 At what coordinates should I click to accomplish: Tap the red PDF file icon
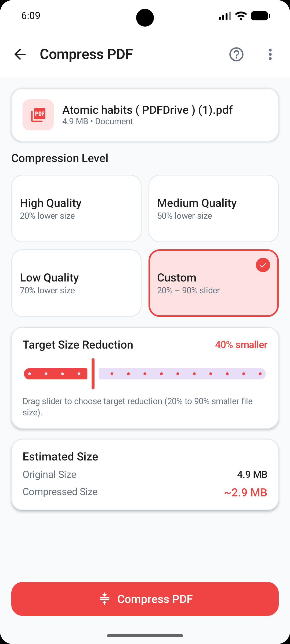click(38, 115)
